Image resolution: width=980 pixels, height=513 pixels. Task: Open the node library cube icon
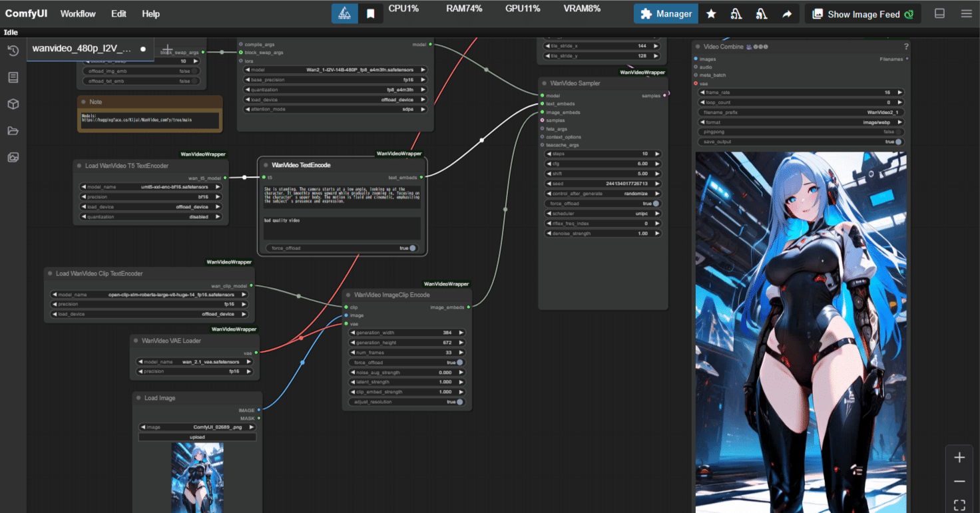tap(13, 104)
